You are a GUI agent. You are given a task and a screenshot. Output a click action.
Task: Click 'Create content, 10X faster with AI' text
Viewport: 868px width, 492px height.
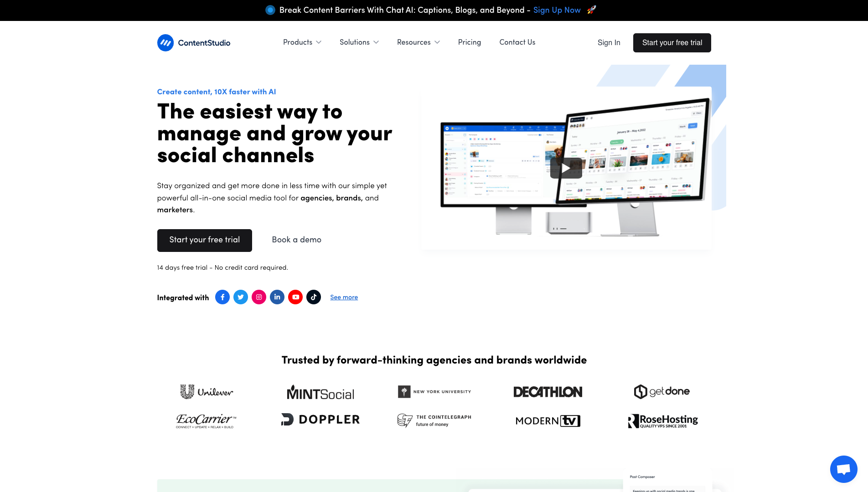coord(217,92)
